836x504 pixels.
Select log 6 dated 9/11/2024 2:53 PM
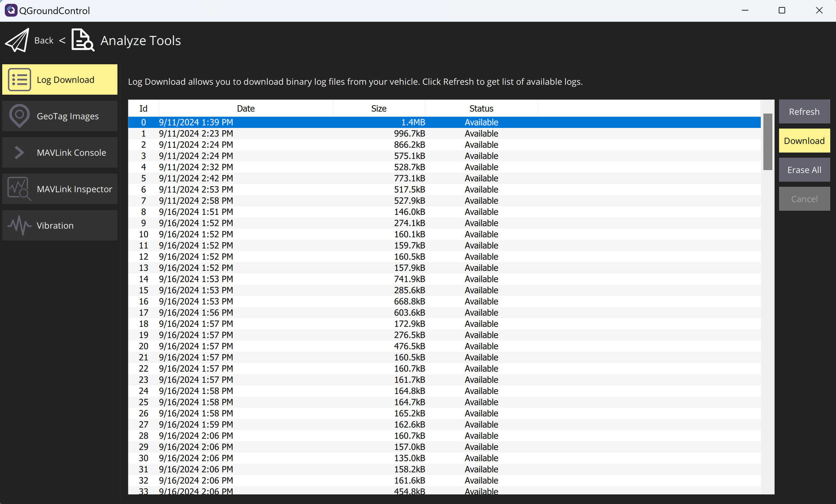(444, 190)
